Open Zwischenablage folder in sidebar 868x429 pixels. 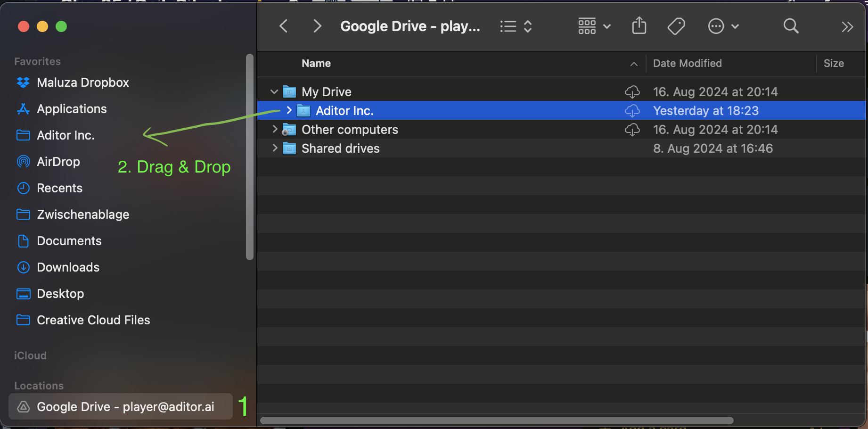pos(83,214)
